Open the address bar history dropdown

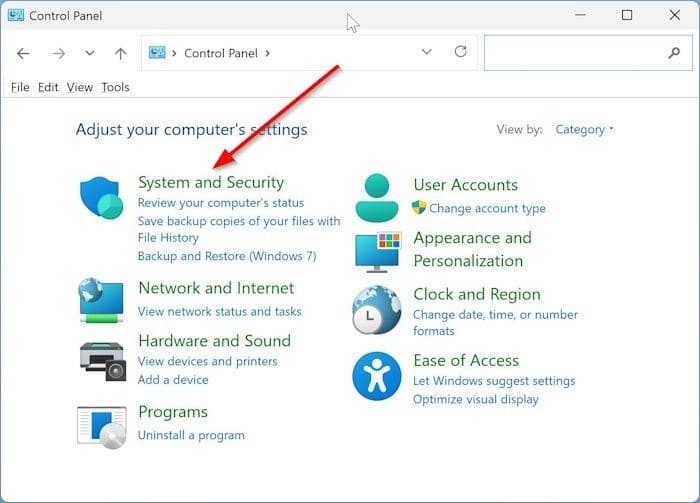coord(427,52)
